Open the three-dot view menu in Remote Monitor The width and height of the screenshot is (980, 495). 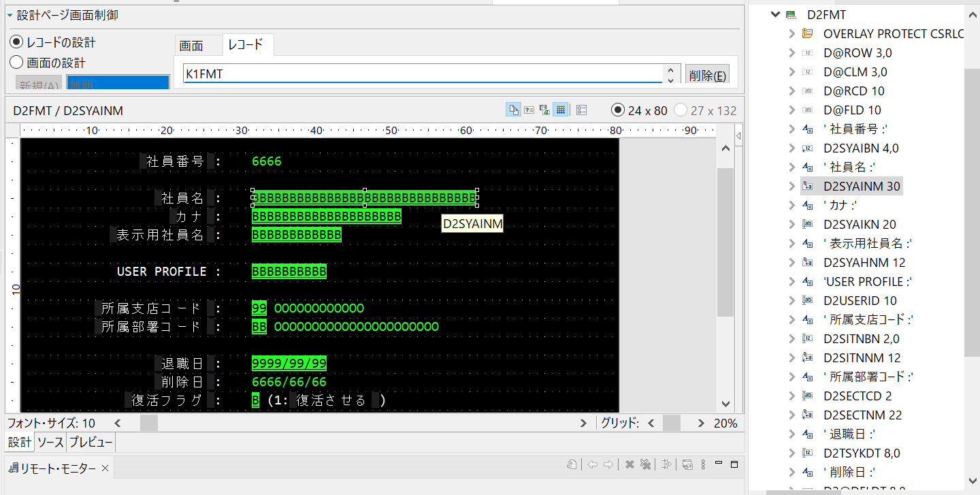coord(703,464)
